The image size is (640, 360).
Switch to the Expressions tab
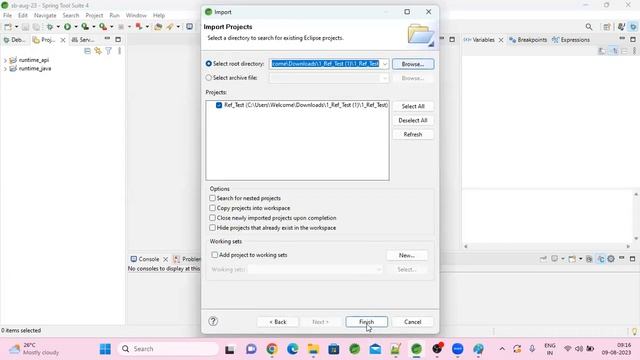[571, 40]
